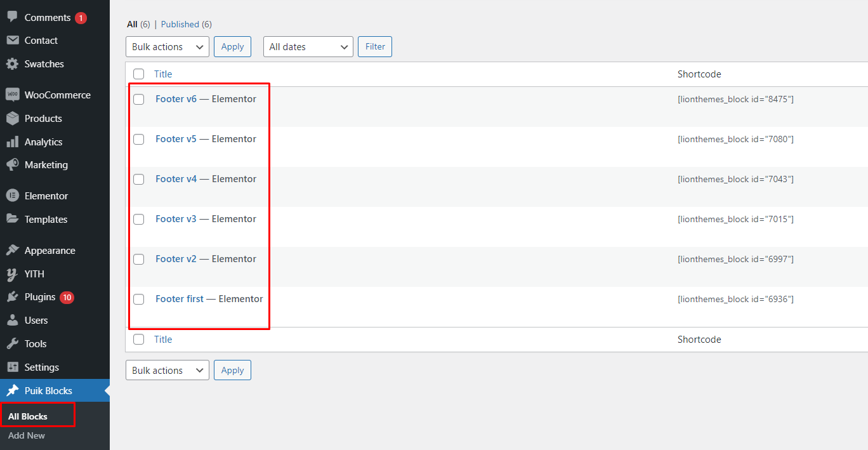Select the Footer first row checkbox
This screenshot has width=868, height=450.
click(138, 300)
